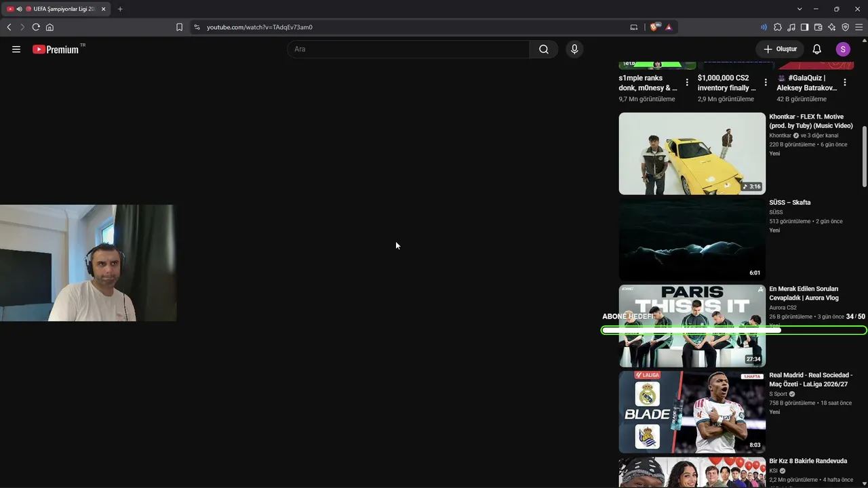This screenshot has height=488, width=868.
Task: Open the account avatar menu
Action: pos(843,49)
